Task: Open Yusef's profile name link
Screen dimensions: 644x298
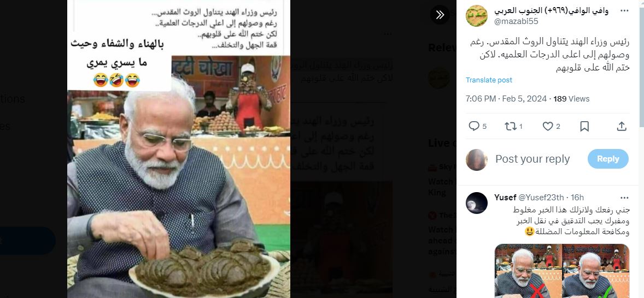Action: point(505,198)
